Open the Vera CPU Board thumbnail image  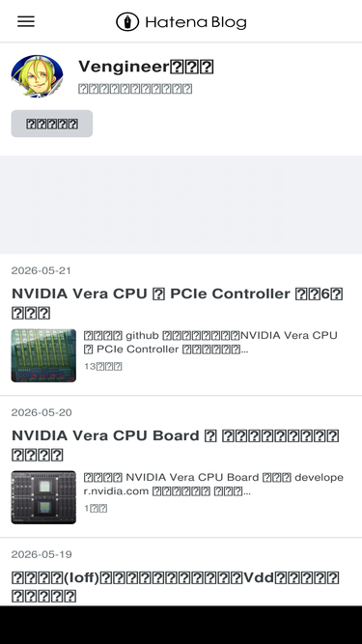pos(43,497)
